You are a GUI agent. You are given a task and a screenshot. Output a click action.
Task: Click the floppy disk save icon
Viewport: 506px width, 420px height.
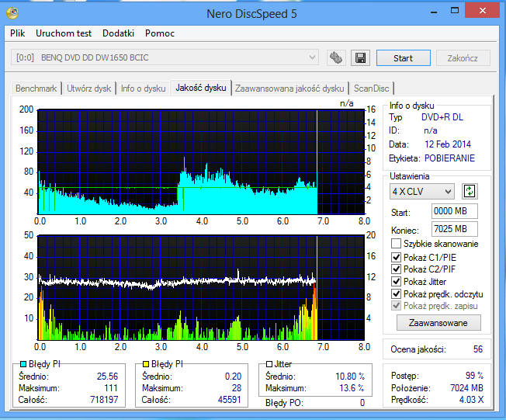[360, 58]
